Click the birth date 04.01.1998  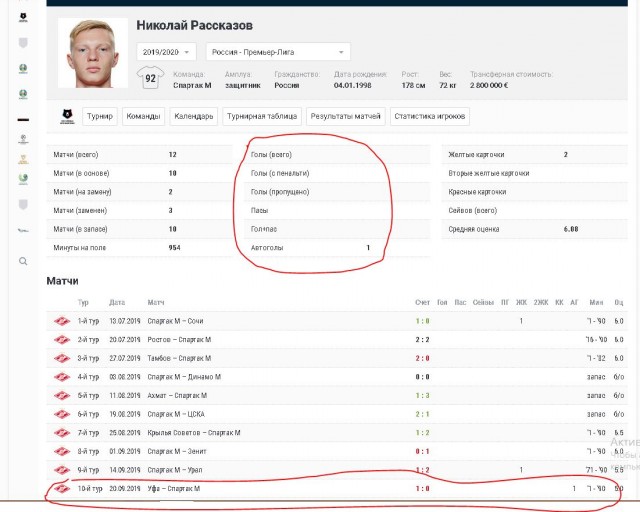tap(353, 85)
